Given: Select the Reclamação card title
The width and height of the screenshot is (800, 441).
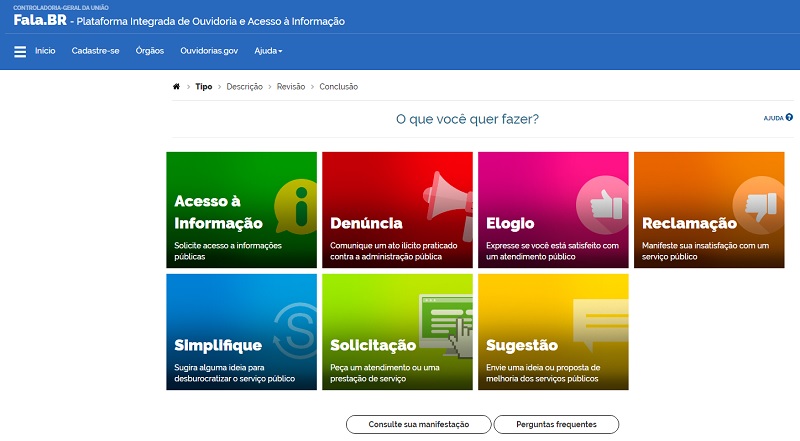Looking at the screenshot, I should 689,223.
